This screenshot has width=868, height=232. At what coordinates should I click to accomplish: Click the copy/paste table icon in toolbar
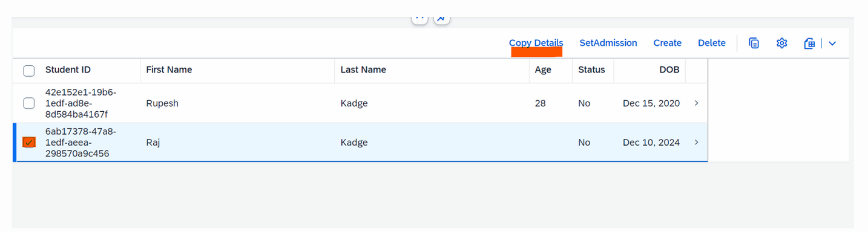click(754, 43)
